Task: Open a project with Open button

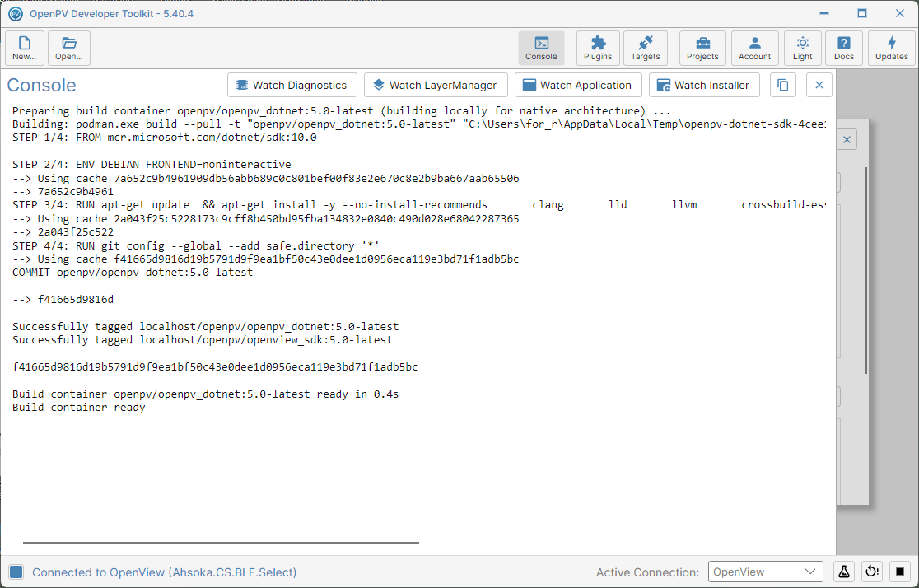Action: coord(69,48)
